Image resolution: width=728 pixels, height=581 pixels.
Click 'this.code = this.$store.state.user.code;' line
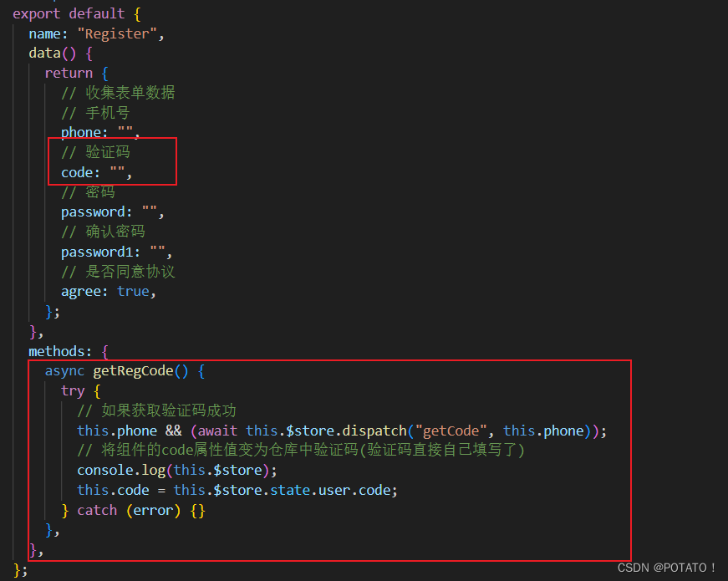(237, 490)
